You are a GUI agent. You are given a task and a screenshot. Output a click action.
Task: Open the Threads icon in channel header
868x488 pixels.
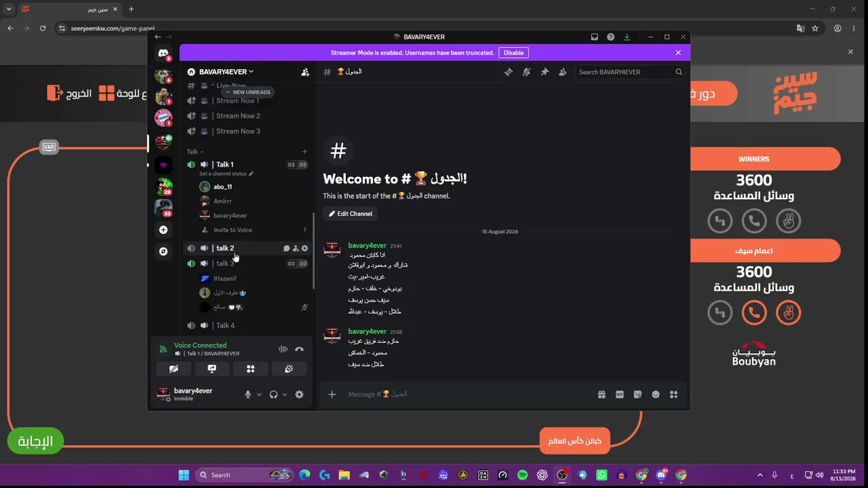508,72
